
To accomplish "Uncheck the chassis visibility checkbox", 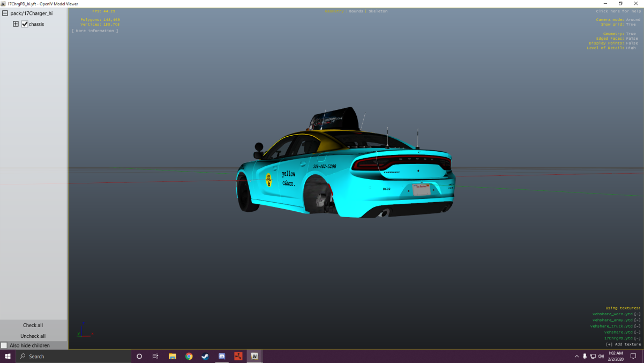I will pos(25,24).
